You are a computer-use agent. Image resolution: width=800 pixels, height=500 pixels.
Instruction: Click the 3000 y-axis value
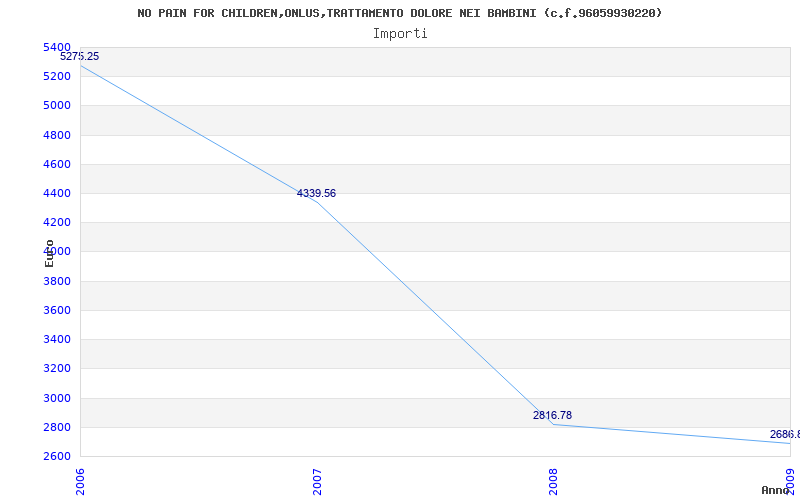(57, 398)
